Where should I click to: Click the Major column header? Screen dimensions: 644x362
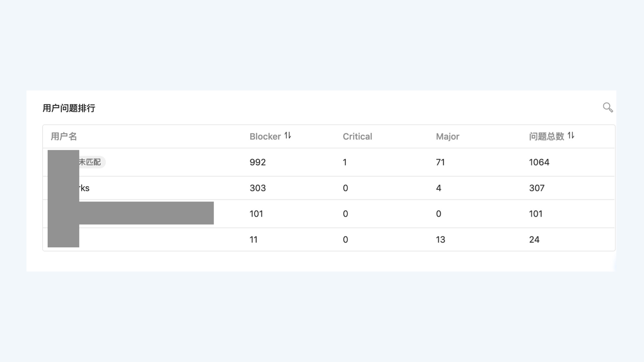click(447, 136)
